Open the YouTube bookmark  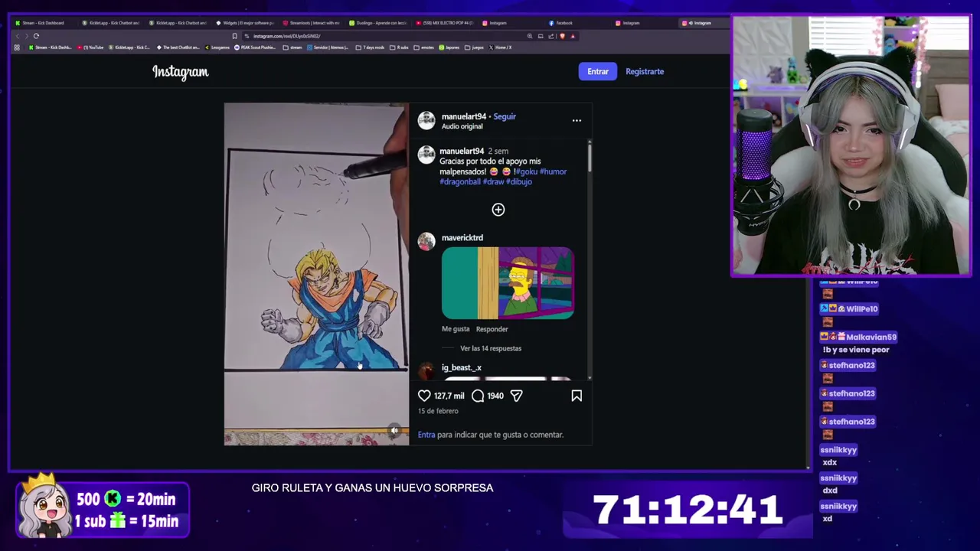point(91,47)
